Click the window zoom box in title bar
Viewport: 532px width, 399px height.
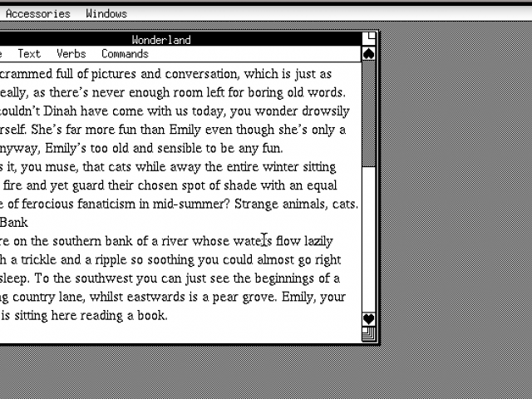click(x=369, y=39)
